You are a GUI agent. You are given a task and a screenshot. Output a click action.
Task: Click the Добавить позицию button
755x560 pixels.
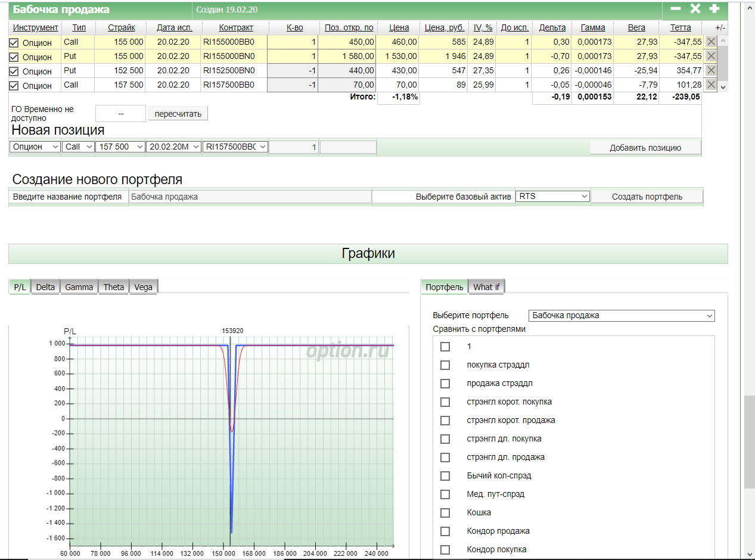[x=645, y=148]
